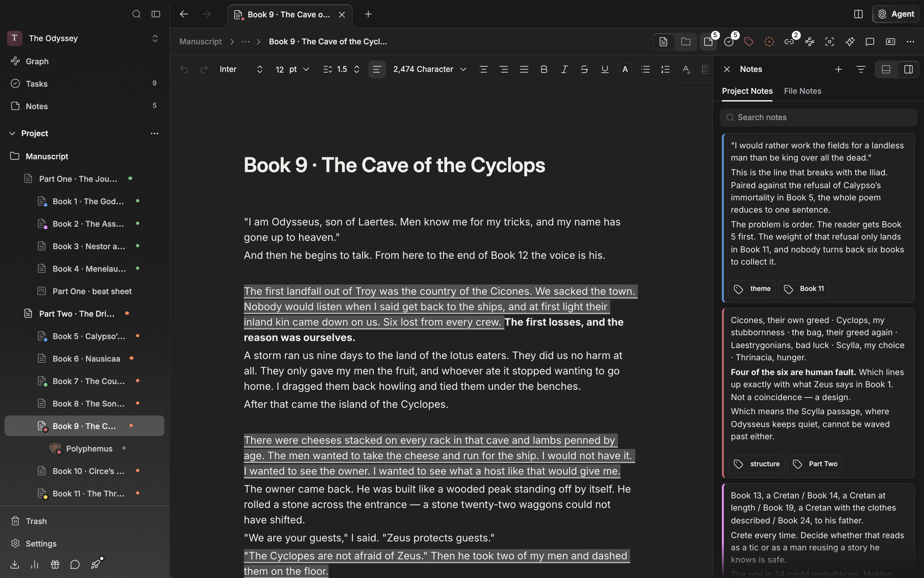Run the spell check A icon
The image size is (924, 578).
686,69
